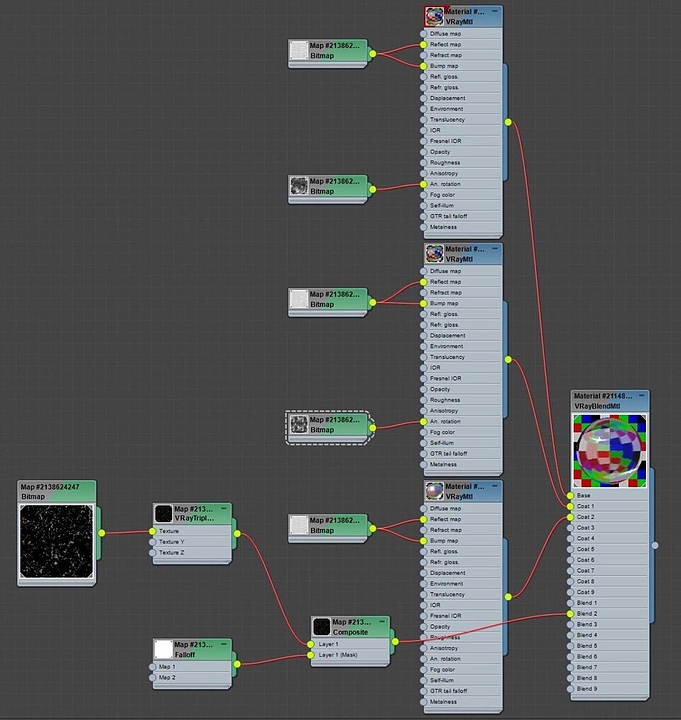Click 'Fog color' on the topmost VRayMtl

coord(443,195)
